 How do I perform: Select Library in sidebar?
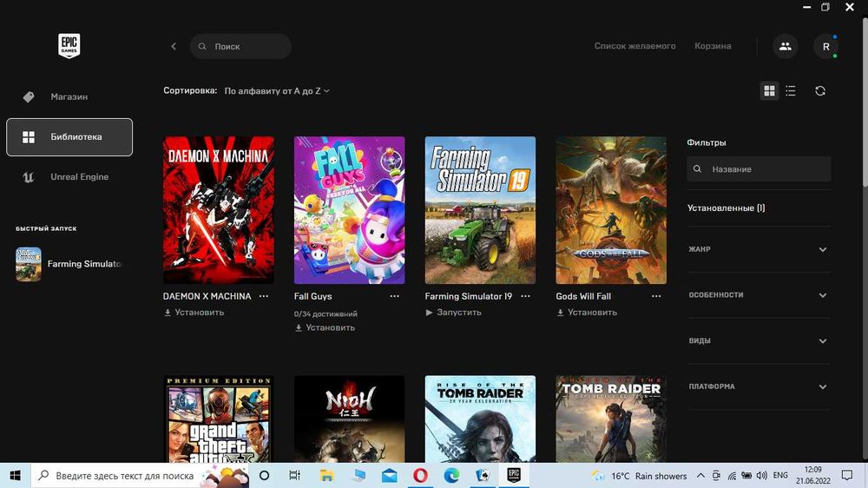(69, 137)
